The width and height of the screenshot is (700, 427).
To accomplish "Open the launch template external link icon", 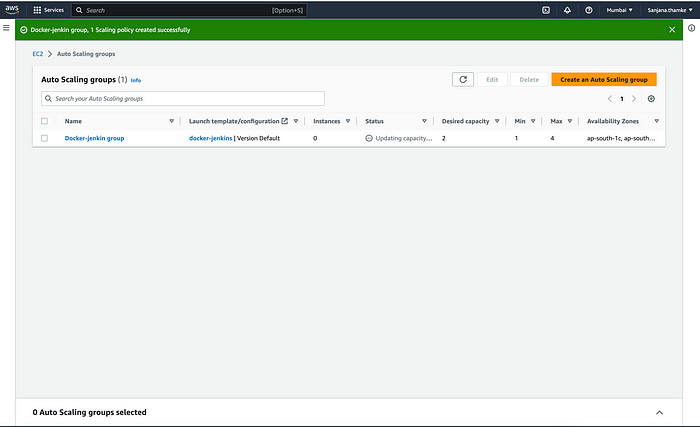I will tap(284, 121).
